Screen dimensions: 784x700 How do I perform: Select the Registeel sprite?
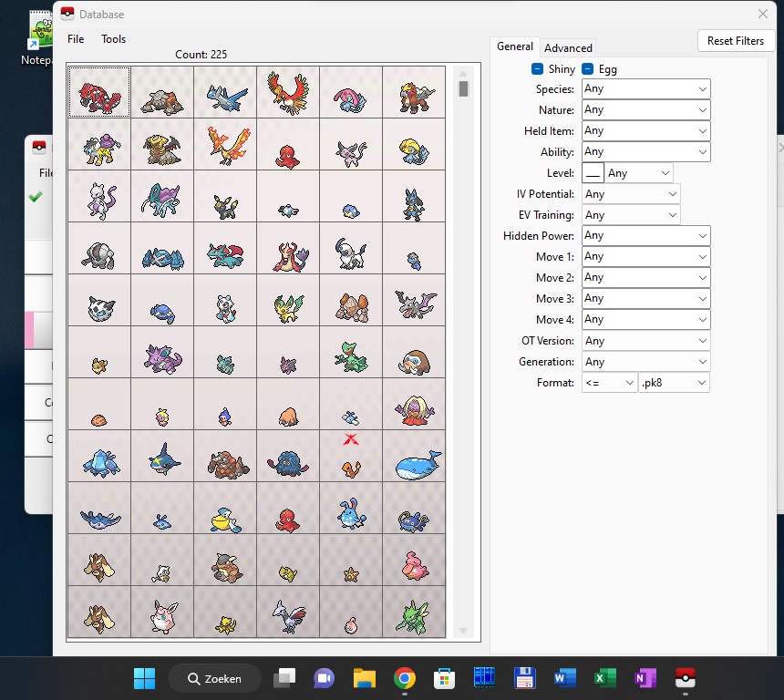click(x=99, y=249)
